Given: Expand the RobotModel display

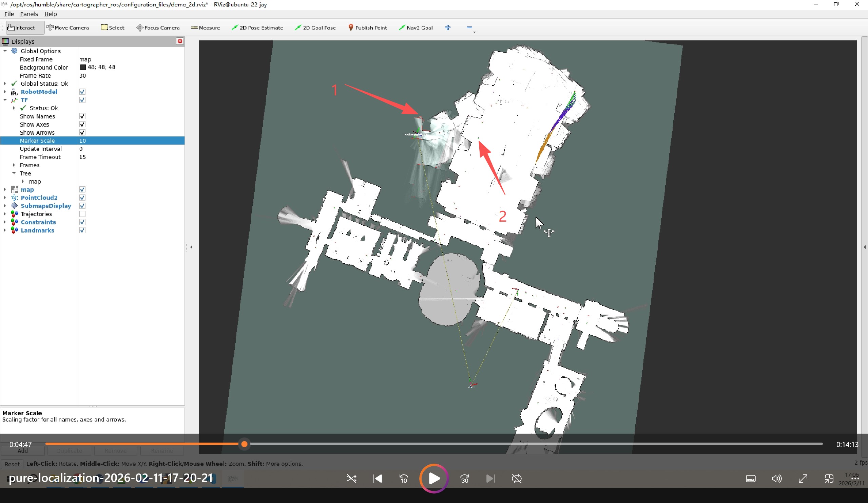Looking at the screenshot, I should [5, 92].
